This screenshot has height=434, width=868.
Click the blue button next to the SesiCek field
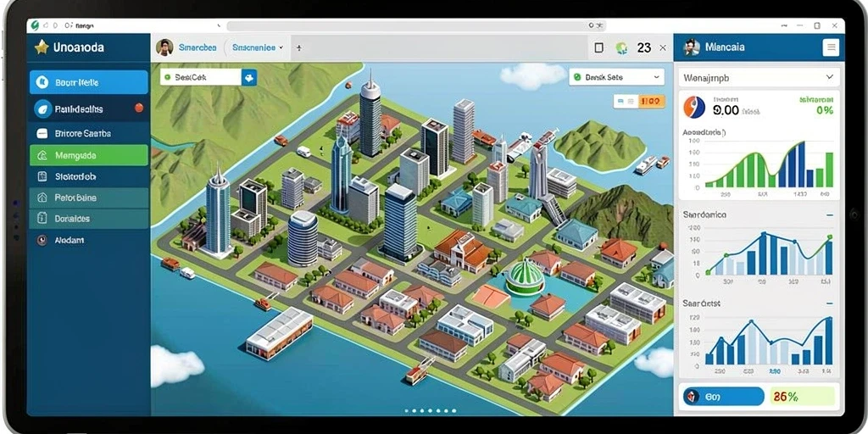(249, 77)
